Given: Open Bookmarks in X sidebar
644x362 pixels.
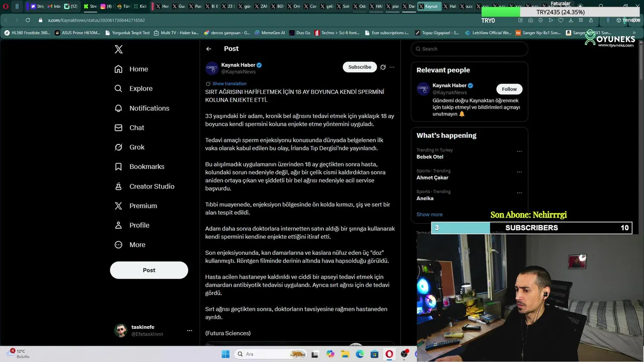Looking at the screenshot, I should point(139,166).
